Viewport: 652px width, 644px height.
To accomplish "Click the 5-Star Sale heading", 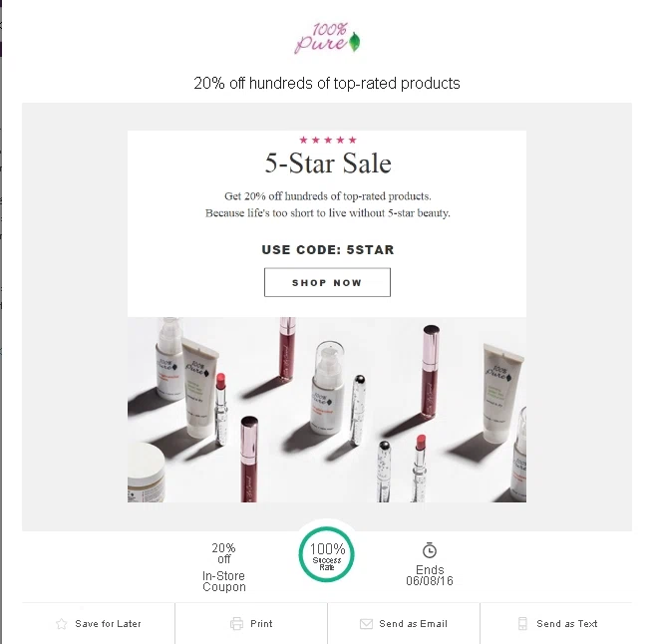I will click(x=328, y=162).
